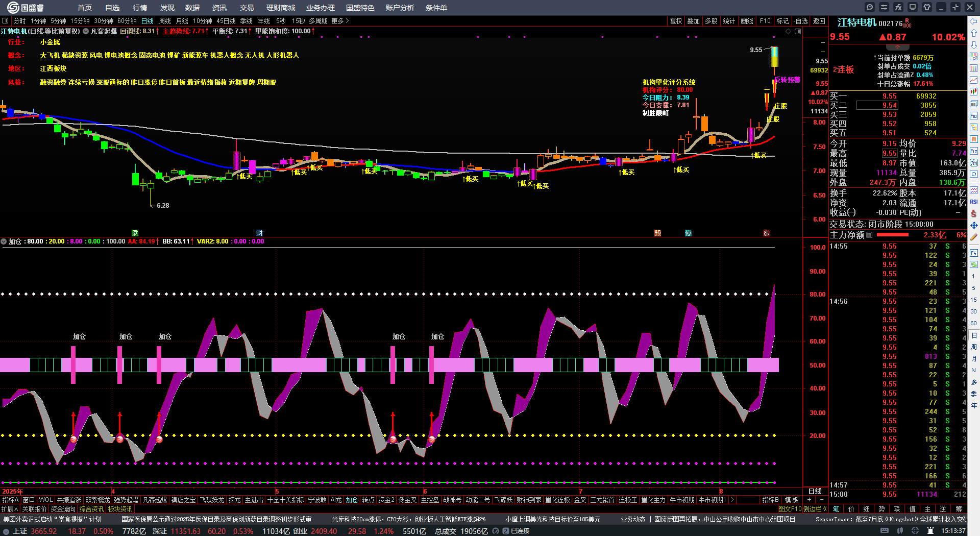Toggle the diamond marker at chart top right
The image size is (980, 536).
click(x=789, y=32)
